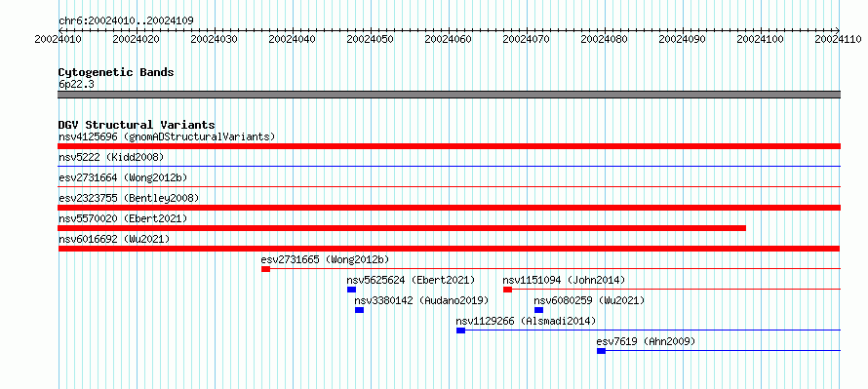Click the nsv6016692 Wu2021 red bar
868x389 pixels.
449,249
